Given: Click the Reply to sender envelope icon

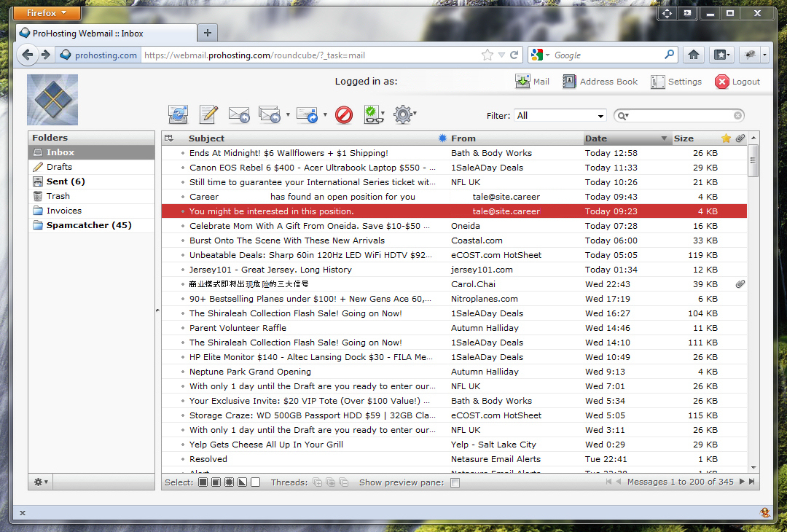Looking at the screenshot, I should (x=239, y=114).
